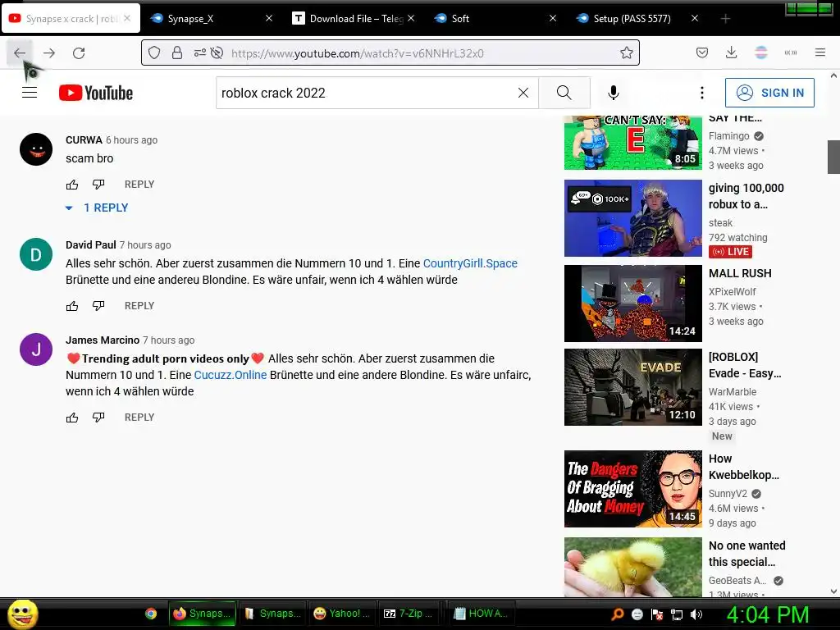Dislike CURWA's comment with thumbs down
The image size is (840, 630).
pos(98,185)
